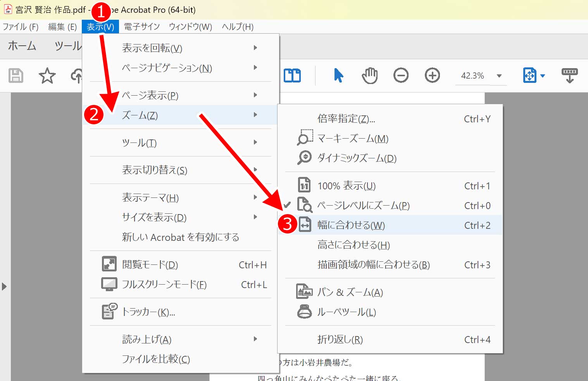The height and width of the screenshot is (381, 588).
Task: Click the scrolling mode keyboard-arrow icon
Action: [569, 76]
